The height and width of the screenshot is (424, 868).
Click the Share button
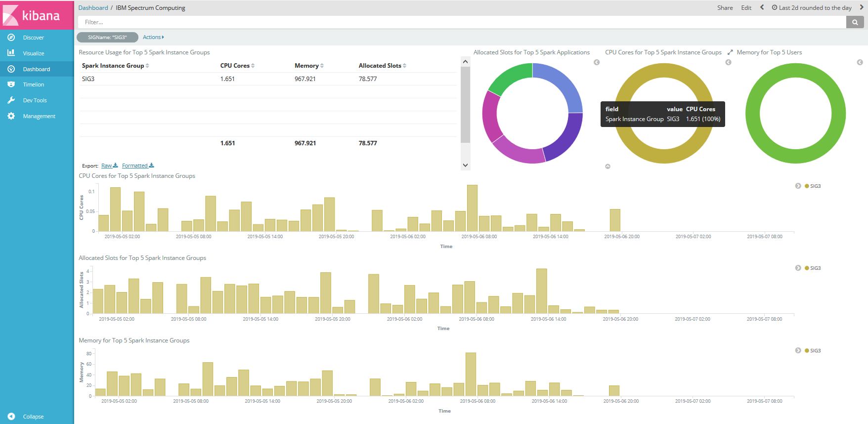coord(725,8)
